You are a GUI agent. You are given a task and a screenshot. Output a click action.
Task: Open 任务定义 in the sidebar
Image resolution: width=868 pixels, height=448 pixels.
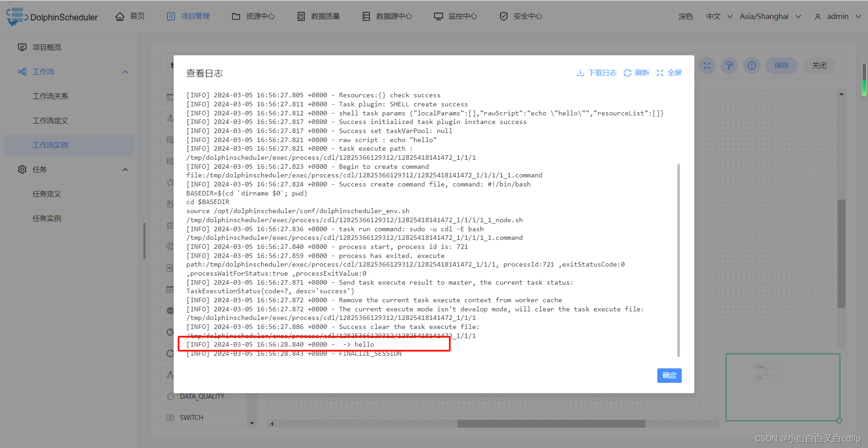point(69,194)
